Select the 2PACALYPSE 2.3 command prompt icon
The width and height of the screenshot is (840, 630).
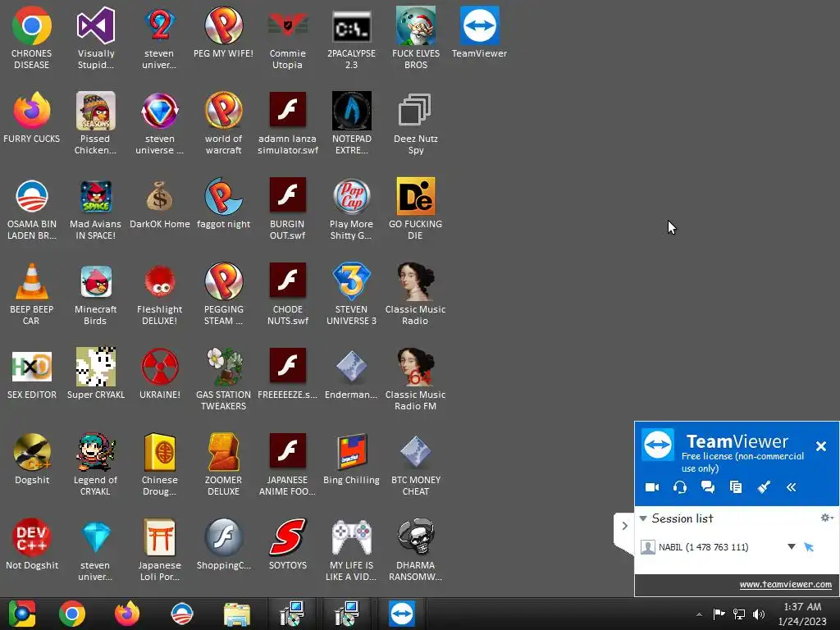coord(351,38)
